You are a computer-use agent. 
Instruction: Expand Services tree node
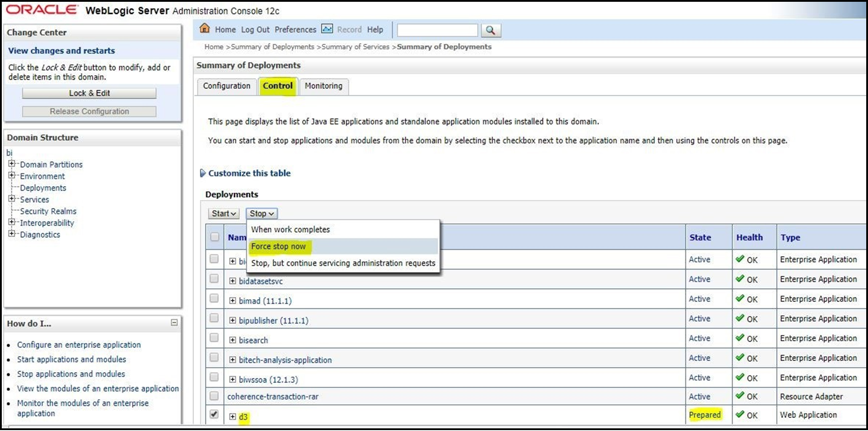(12, 199)
